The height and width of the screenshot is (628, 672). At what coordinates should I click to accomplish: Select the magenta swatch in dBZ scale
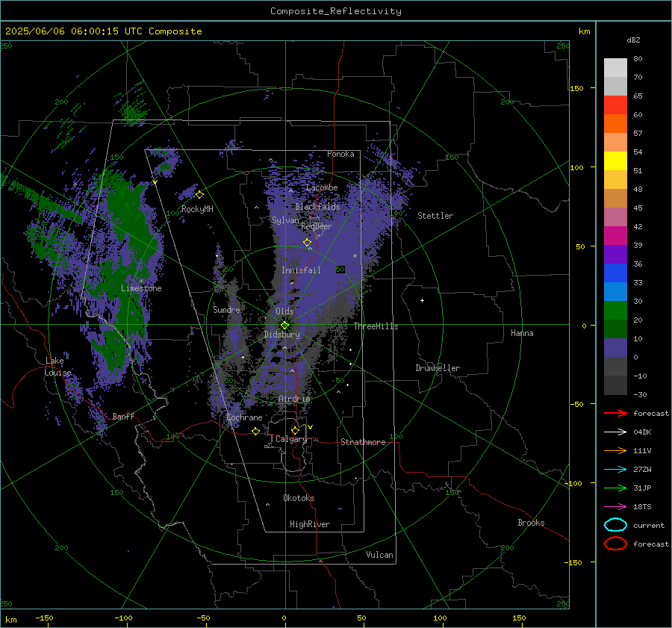pos(615,236)
